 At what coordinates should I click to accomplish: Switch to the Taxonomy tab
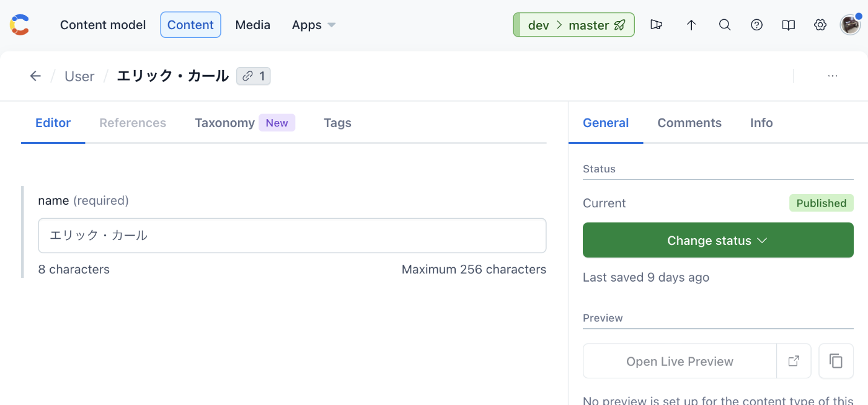(x=225, y=123)
